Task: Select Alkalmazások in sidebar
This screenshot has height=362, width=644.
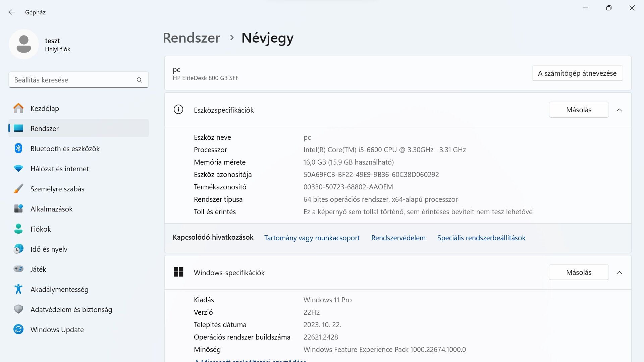Action: pos(78,209)
